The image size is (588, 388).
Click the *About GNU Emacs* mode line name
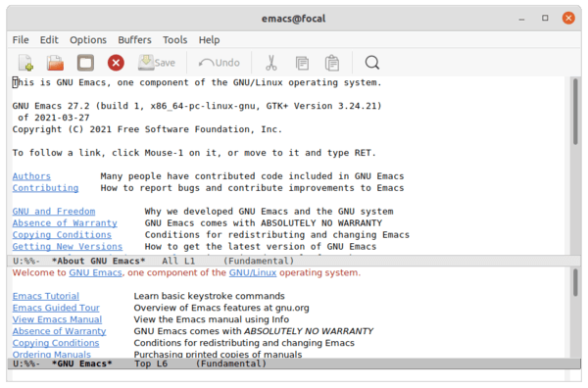[x=99, y=261]
